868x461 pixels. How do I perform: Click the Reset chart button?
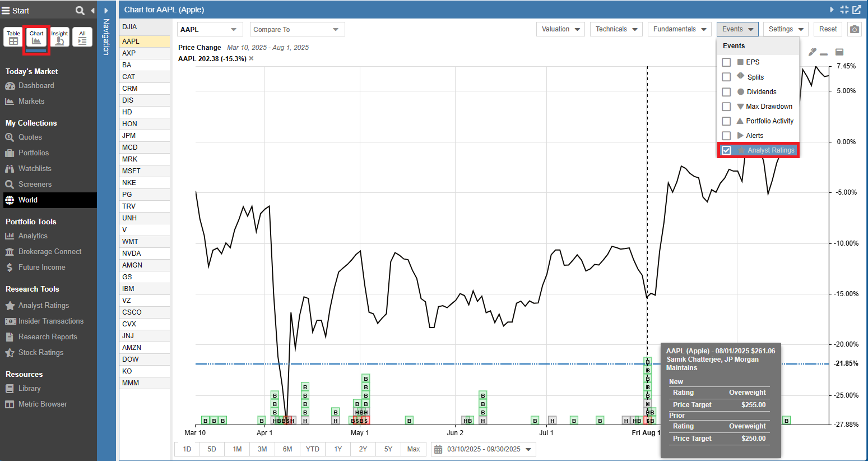[828, 29]
